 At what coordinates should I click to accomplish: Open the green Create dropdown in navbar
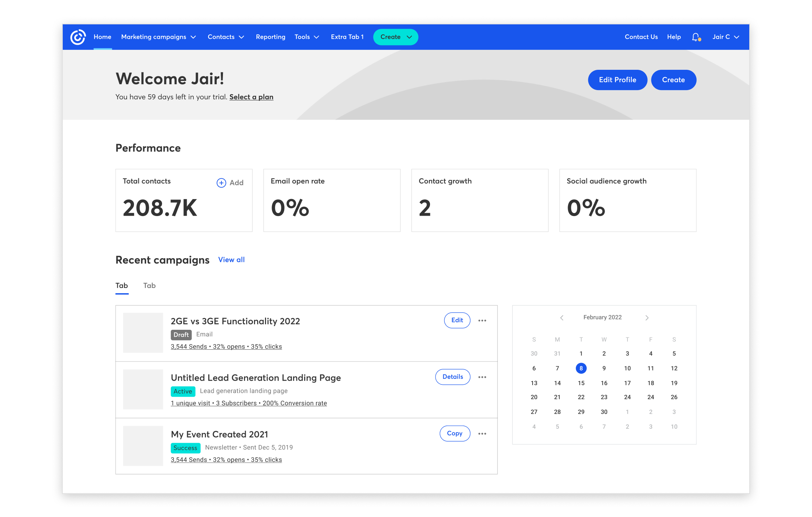click(x=396, y=37)
